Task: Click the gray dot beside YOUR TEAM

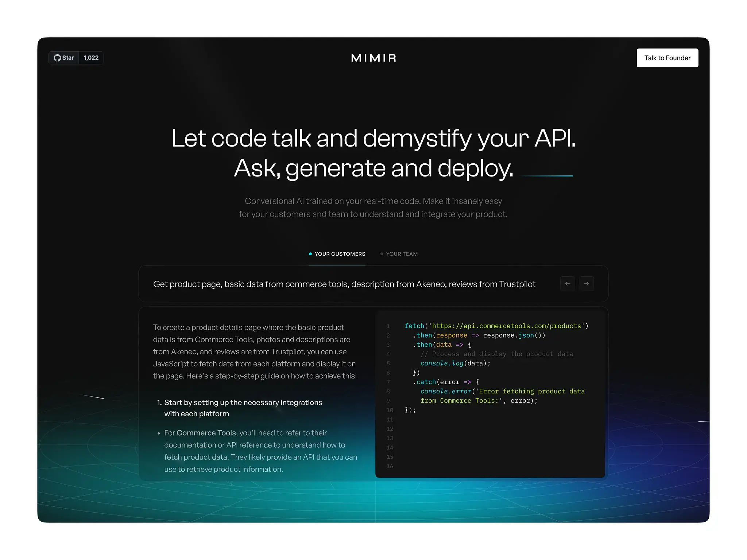Action: (382, 254)
